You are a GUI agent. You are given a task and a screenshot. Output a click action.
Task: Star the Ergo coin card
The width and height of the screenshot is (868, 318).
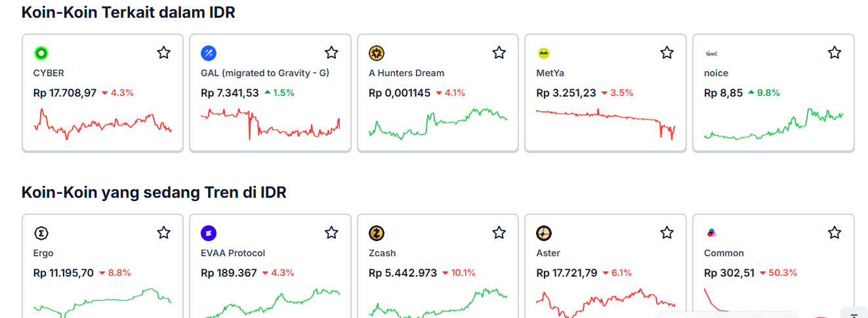164,233
